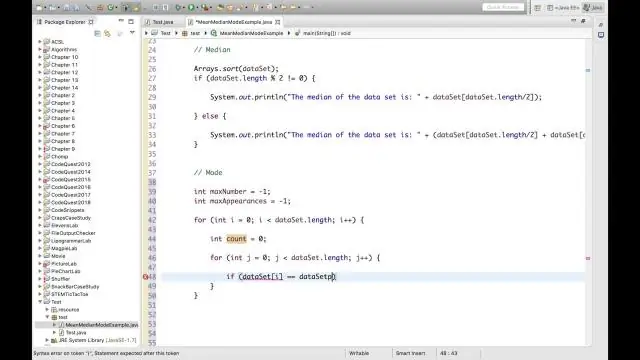Click the New file toolbar icon
The image size is (640, 360).
[x=40, y=7]
